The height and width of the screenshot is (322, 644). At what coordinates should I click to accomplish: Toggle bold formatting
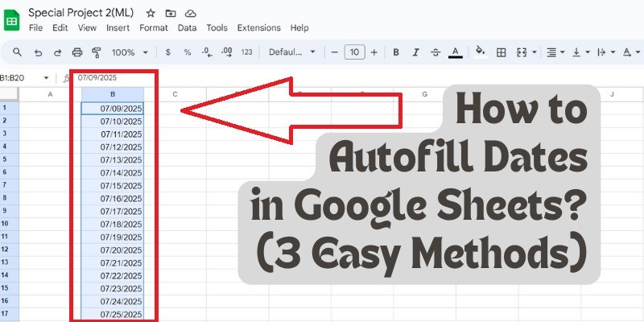pyautogui.click(x=396, y=52)
